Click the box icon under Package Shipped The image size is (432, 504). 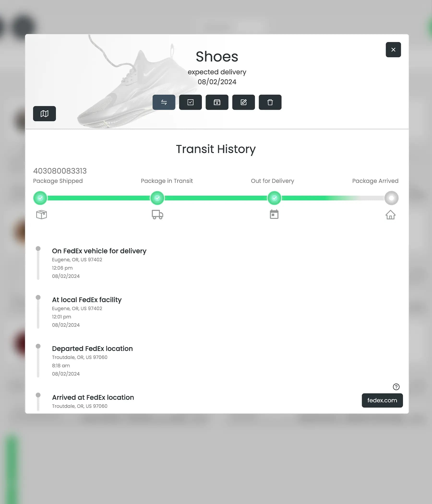(x=41, y=215)
